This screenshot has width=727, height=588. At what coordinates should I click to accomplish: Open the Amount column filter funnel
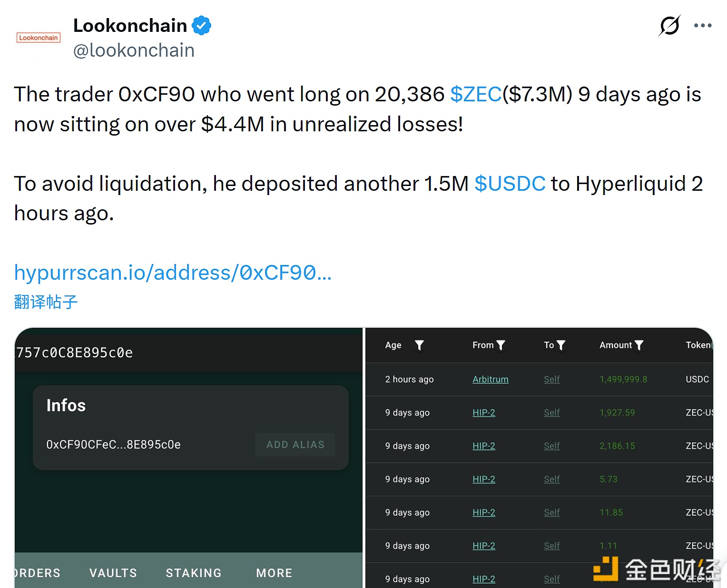(640, 345)
